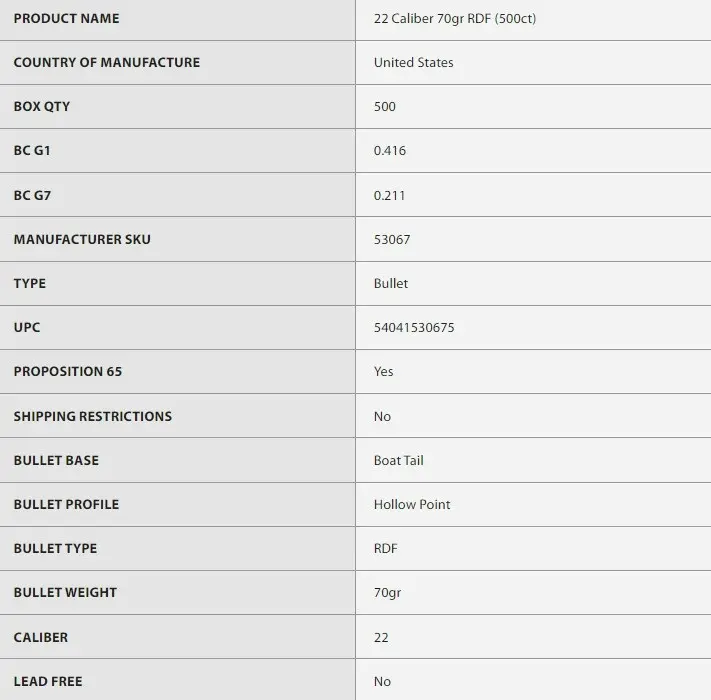Click the TYPE value Bullet
This screenshot has width=711, height=700.
coord(390,283)
